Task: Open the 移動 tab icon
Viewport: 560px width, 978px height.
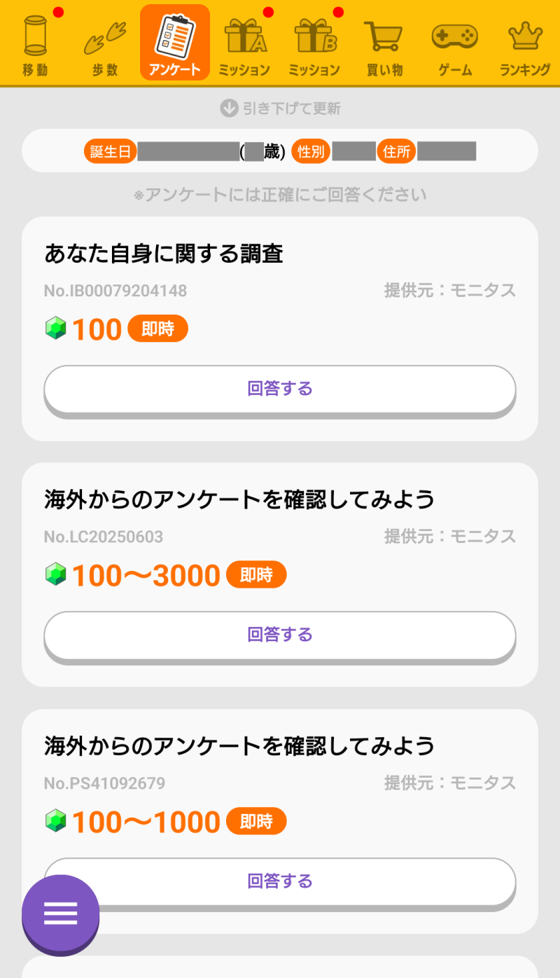Action: [34, 42]
